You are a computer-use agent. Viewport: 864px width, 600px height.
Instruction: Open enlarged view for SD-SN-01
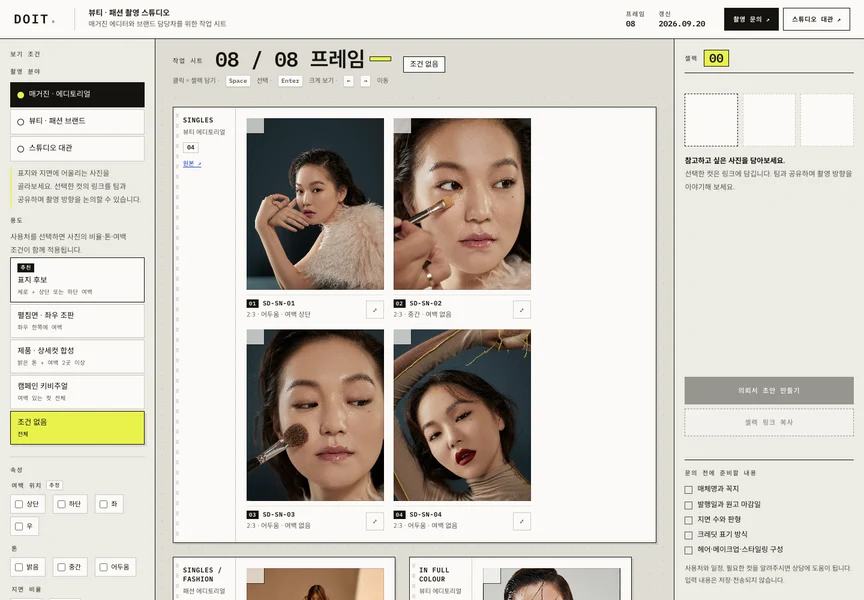tap(375, 310)
